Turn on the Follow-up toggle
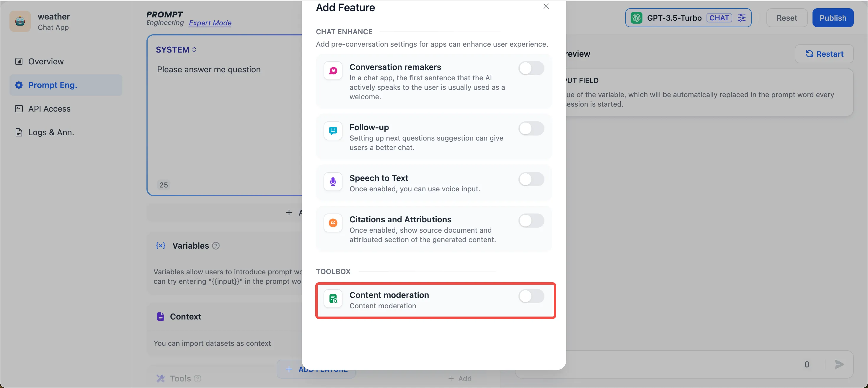This screenshot has height=388, width=868. pos(531,128)
